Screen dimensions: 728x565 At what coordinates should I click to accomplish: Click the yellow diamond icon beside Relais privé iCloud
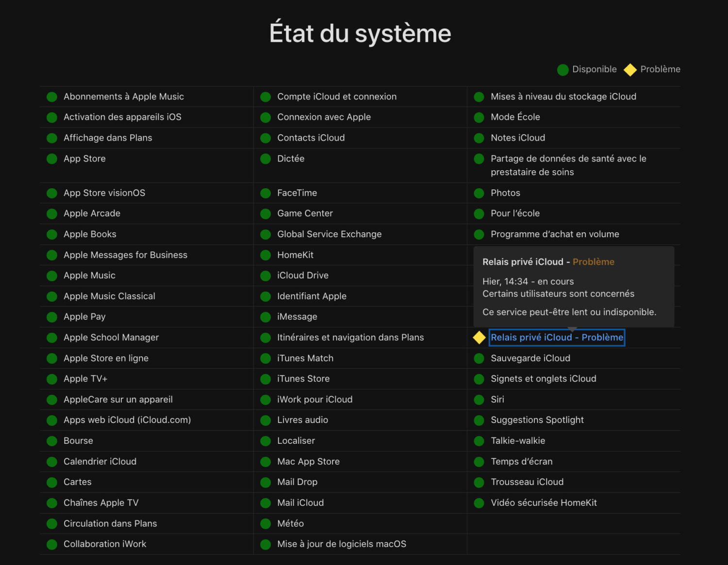(479, 338)
